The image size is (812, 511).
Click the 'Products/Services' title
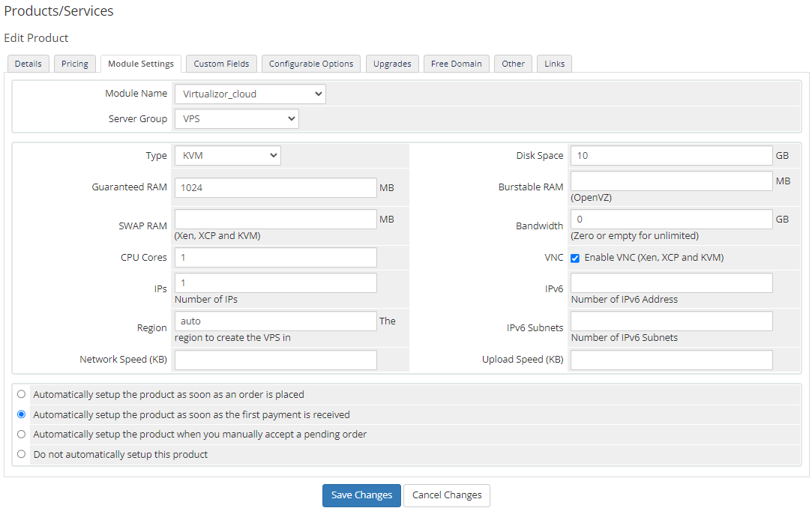58,11
